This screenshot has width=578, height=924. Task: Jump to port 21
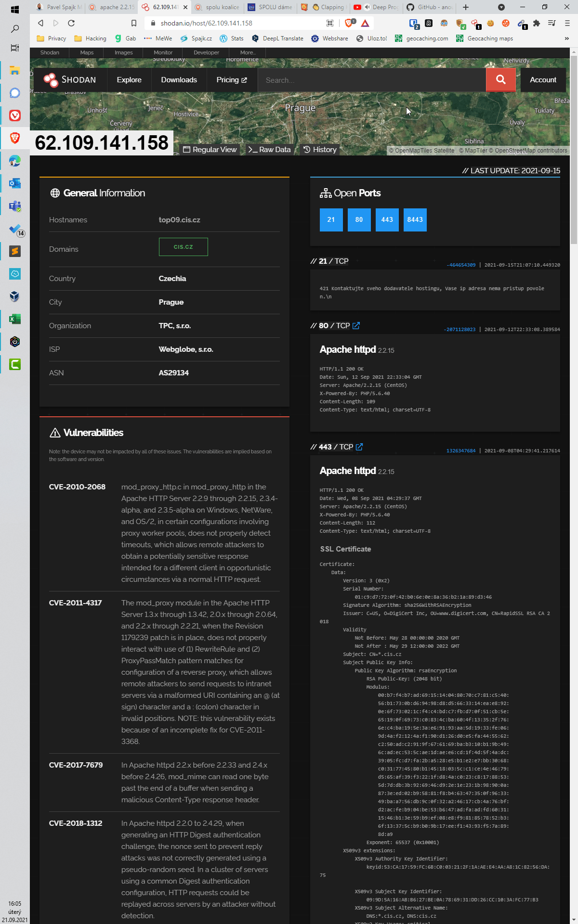click(x=331, y=220)
